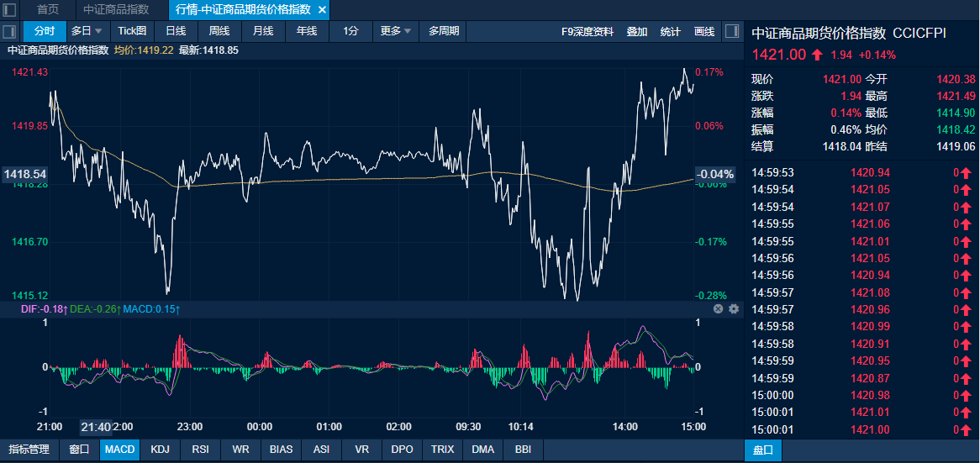The image size is (980, 463).
Task: Toggle the right panel icon beside 画线
Action: click(731, 31)
